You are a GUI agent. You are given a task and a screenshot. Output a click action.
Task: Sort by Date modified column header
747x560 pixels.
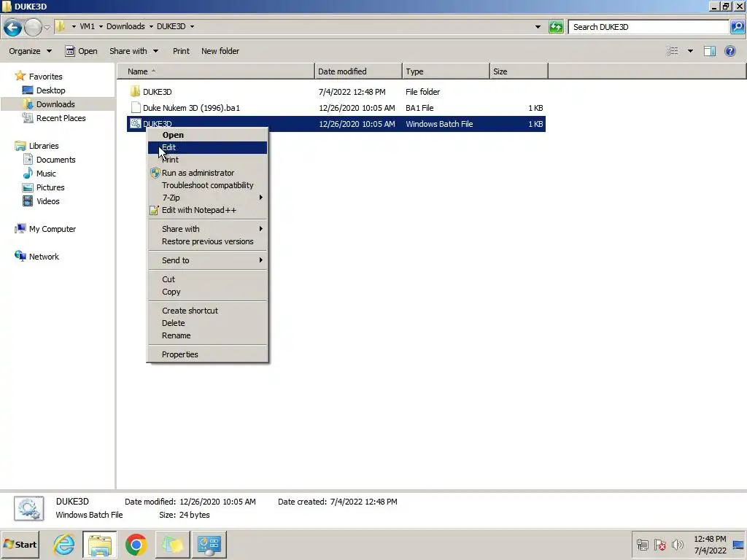pos(358,71)
